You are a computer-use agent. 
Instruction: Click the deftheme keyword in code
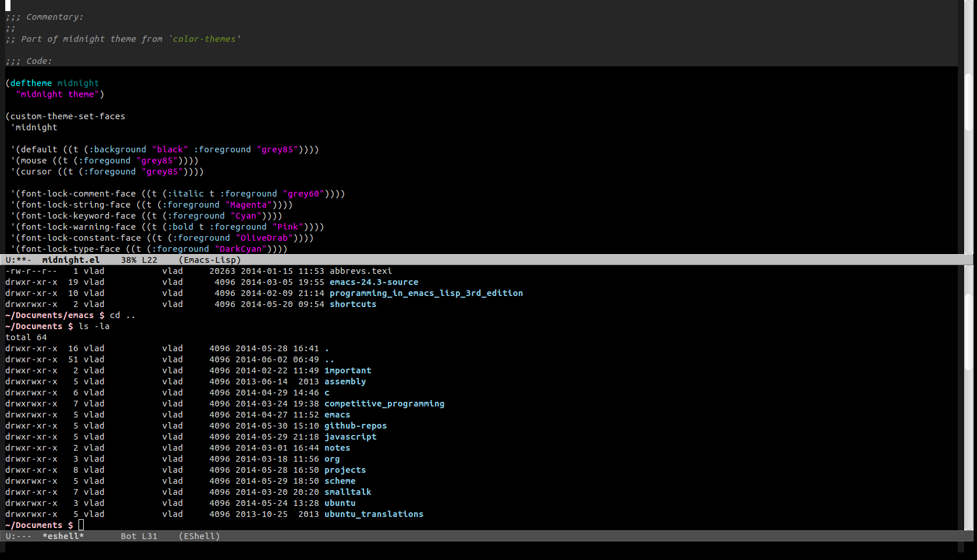(31, 83)
